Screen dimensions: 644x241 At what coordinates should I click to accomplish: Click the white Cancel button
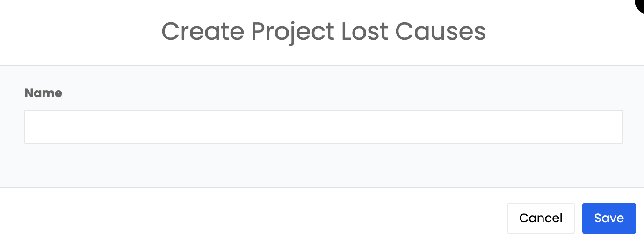click(540, 218)
